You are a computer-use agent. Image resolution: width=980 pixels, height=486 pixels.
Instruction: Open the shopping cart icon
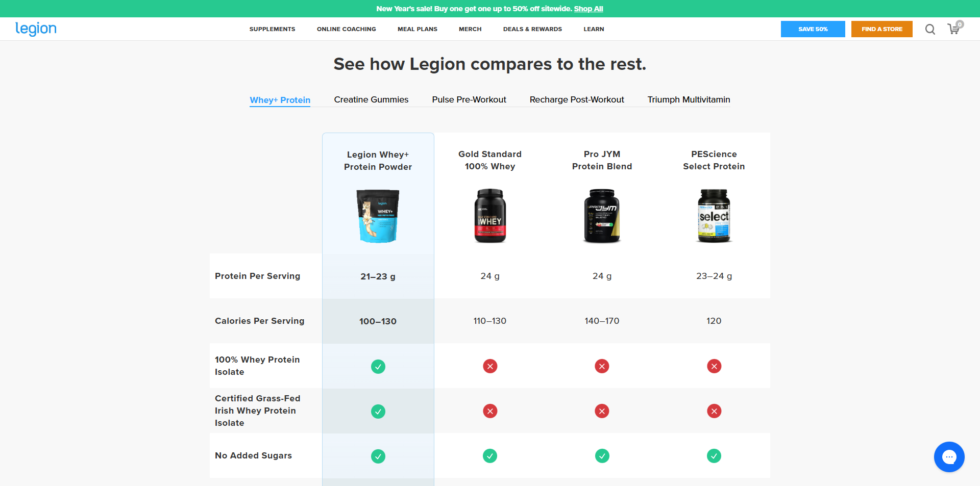click(x=953, y=29)
